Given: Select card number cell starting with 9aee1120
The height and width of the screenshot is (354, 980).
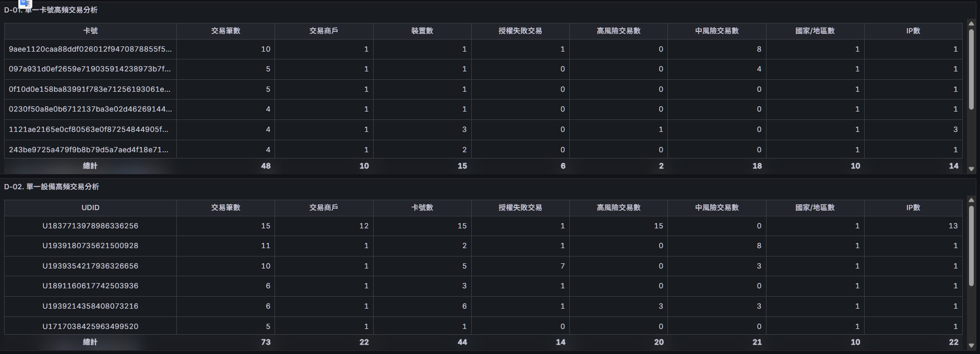Looking at the screenshot, I should point(90,49).
